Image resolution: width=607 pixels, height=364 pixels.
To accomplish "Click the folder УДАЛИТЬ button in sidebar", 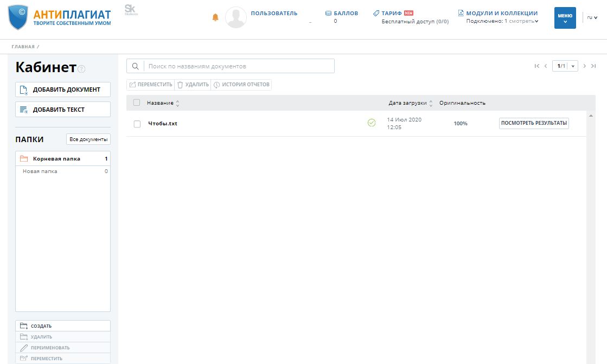I will 63,336.
